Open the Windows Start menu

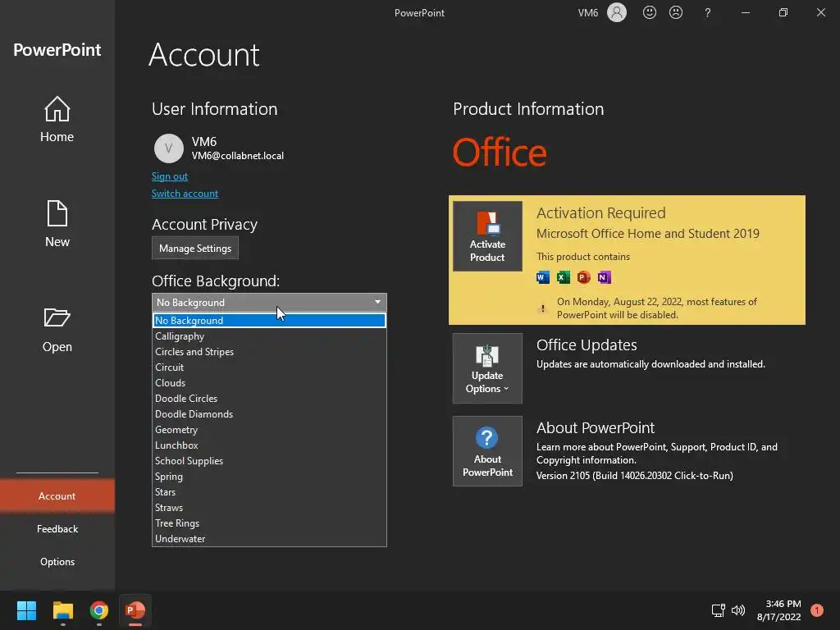pyautogui.click(x=26, y=610)
